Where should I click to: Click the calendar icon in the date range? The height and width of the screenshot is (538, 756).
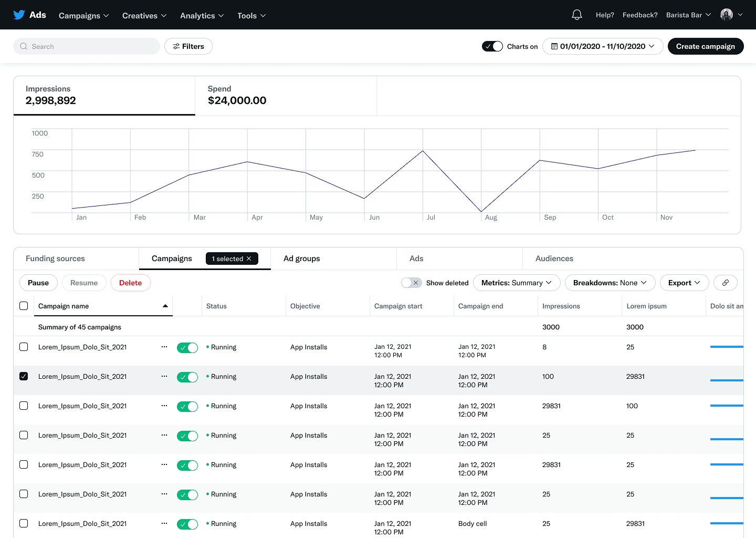pos(553,46)
